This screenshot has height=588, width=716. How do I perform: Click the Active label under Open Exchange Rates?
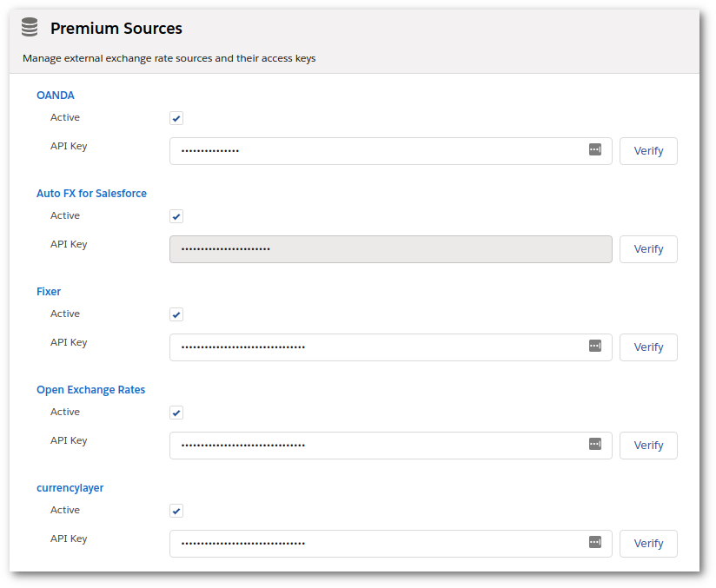click(x=65, y=412)
